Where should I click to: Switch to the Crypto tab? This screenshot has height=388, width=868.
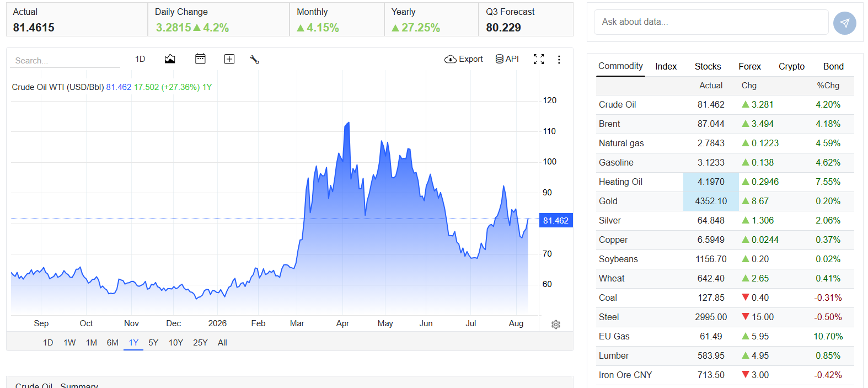pos(791,66)
